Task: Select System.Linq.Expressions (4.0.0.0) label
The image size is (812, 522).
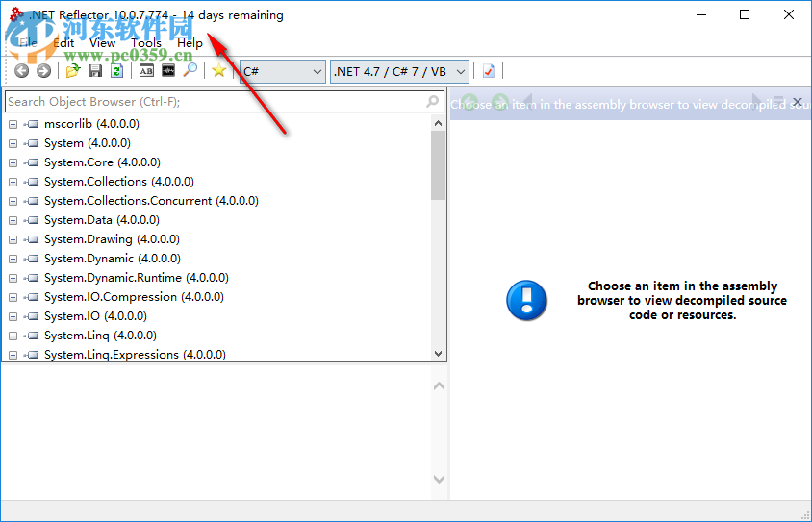Action: click(x=135, y=355)
